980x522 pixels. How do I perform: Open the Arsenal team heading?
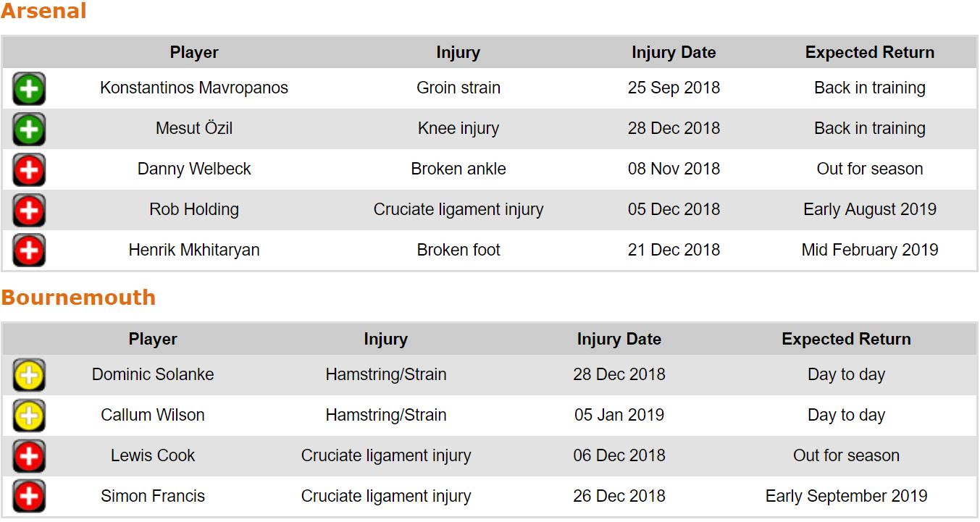[x=43, y=12]
